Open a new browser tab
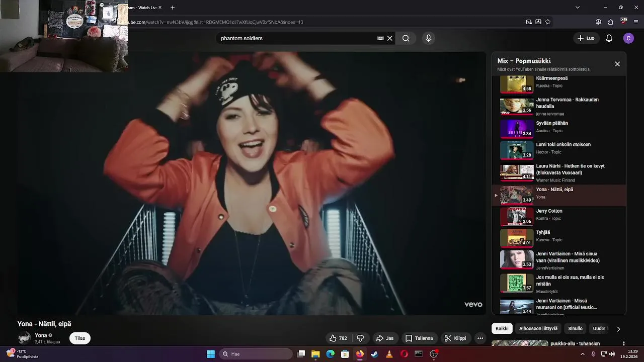 (173, 8)
